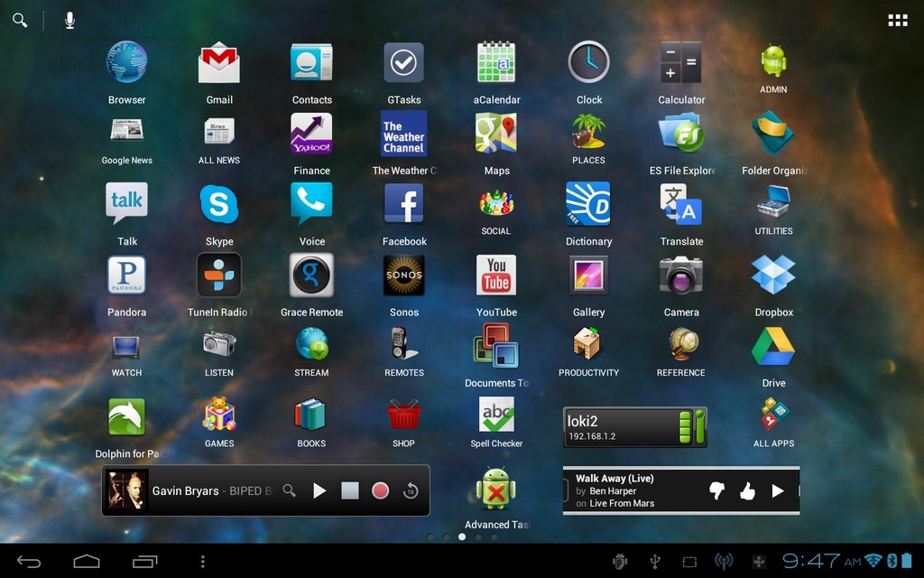Open GTasks

click(403, 62)
